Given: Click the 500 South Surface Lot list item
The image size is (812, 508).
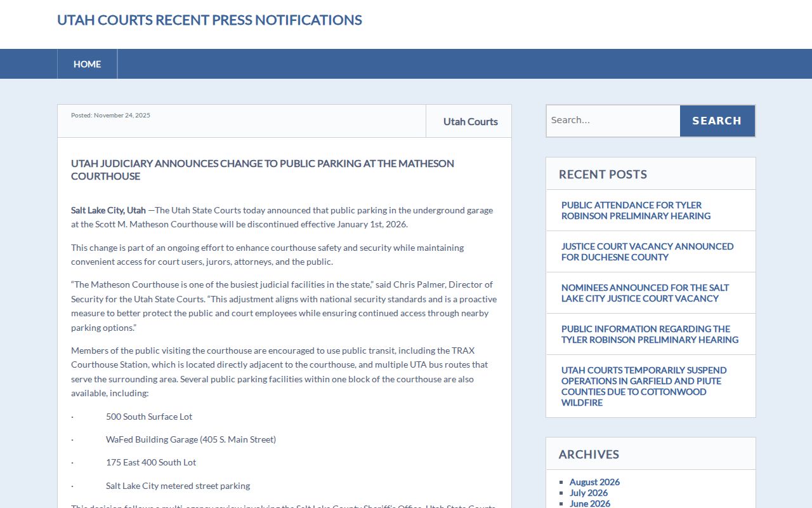Looking at the screenshot, I should coord(149,417).
